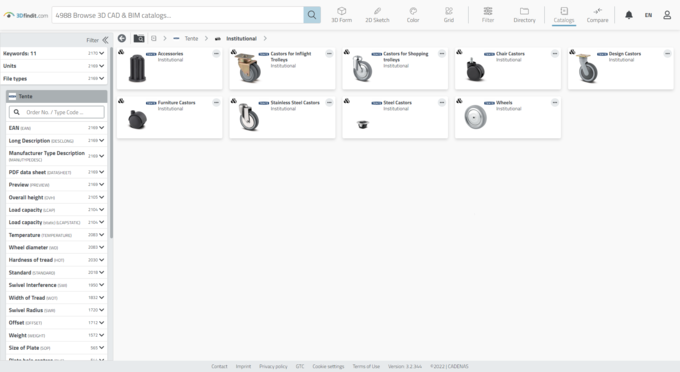Image resolution: width=680 pixels, height=372 pixels.
Task: Expand the Temperature filter
Action: pyautogui.click(x=56, y=235)
